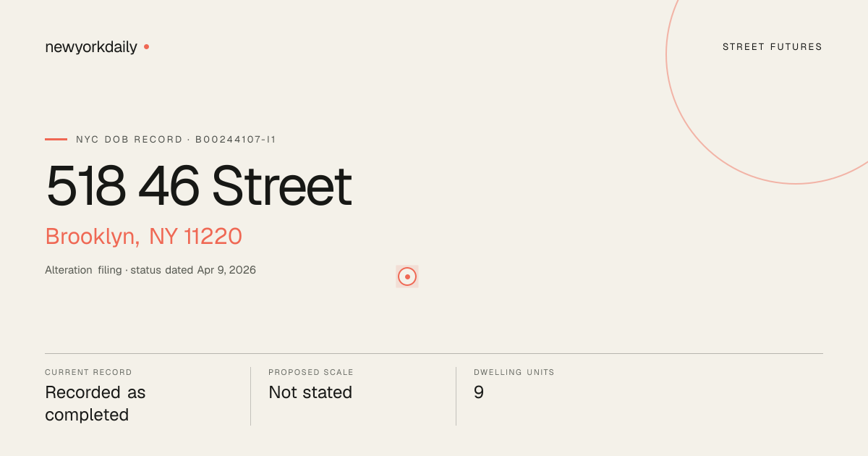This screenshot has height=456, width=868.
Task: Click the horizontal divider above the stats
Action: click(434, 353)
